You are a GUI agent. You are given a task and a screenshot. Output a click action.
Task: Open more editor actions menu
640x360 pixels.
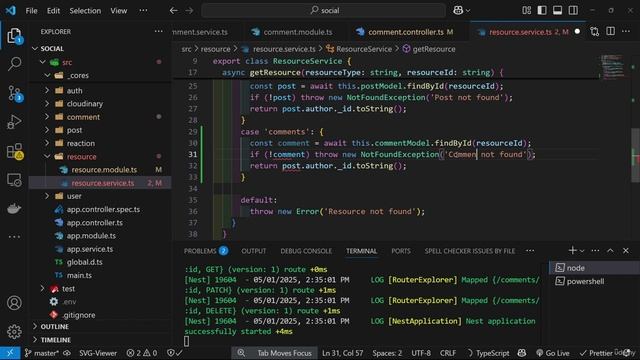click(626, 31)
